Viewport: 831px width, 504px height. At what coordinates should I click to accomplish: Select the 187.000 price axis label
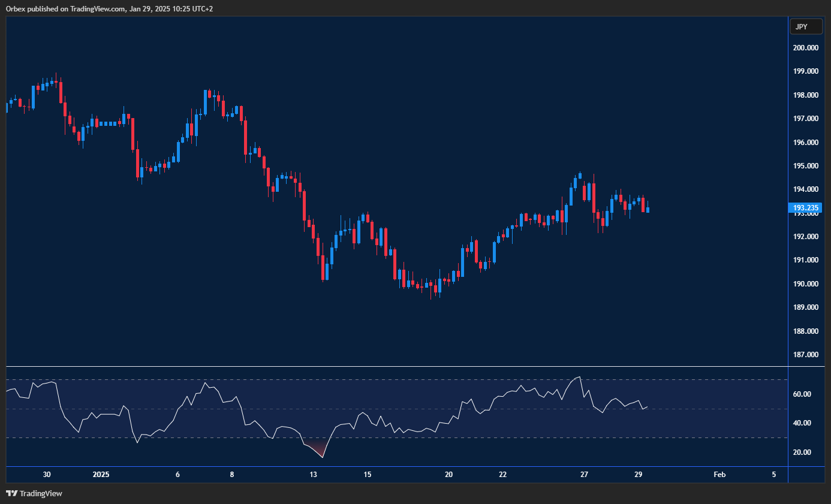tap(806, 355)
